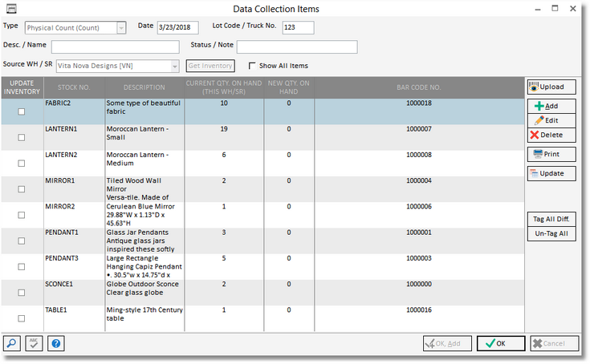Click the CURRENT QTY. ON HAND column header
This screenshot has width=590, height=364.
(x=224, y=87)
